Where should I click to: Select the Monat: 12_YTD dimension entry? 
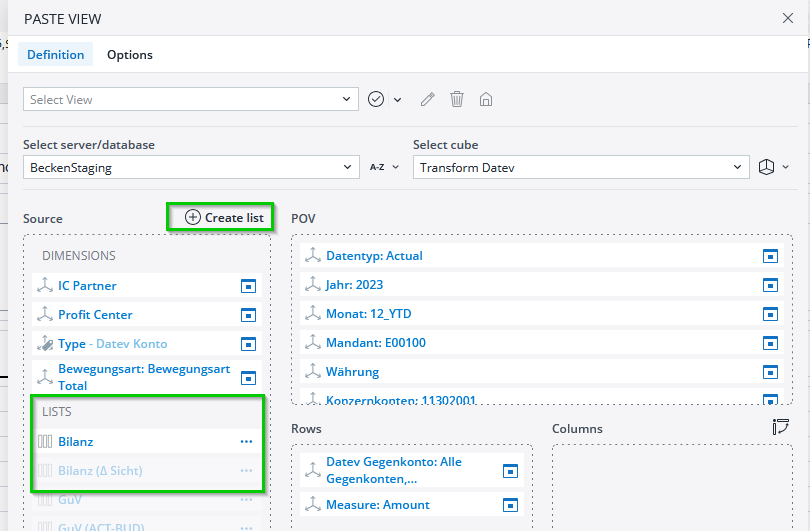[368, 314]
